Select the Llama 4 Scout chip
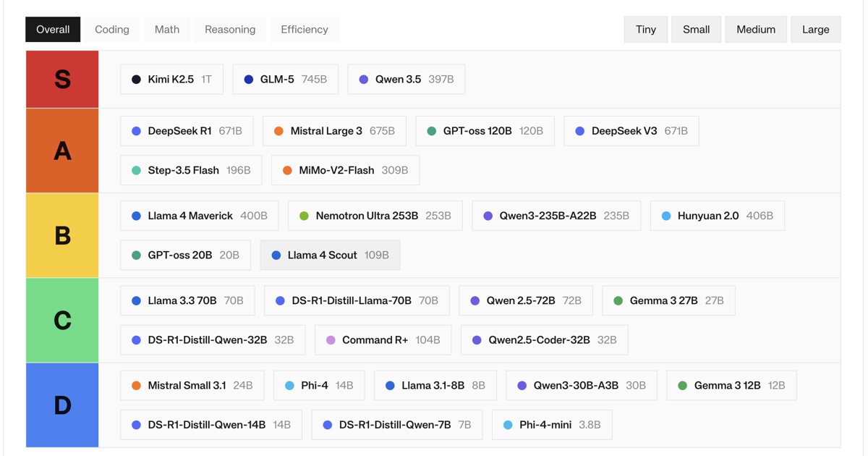The width and height of the screenshot is (868, 456). click(330, 255)
